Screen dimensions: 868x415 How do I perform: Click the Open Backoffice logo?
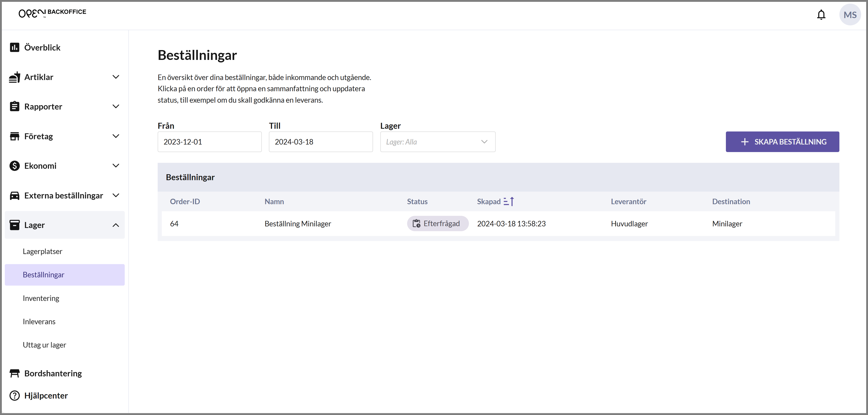[x=52, y=13]
